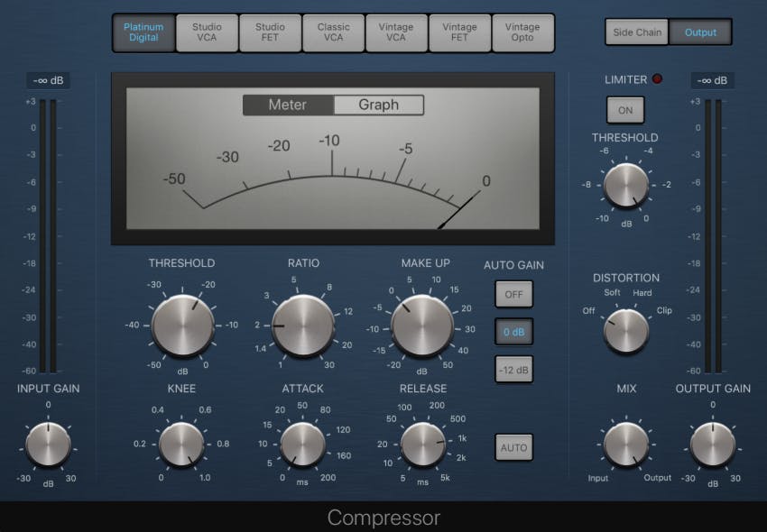Click the Input Gain knob

tap(48, 445)
